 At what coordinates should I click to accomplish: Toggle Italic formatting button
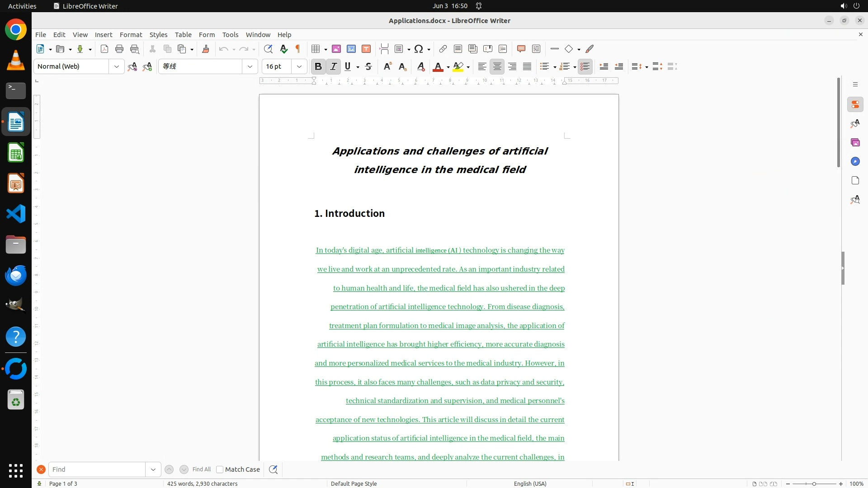tap(333, 66)
